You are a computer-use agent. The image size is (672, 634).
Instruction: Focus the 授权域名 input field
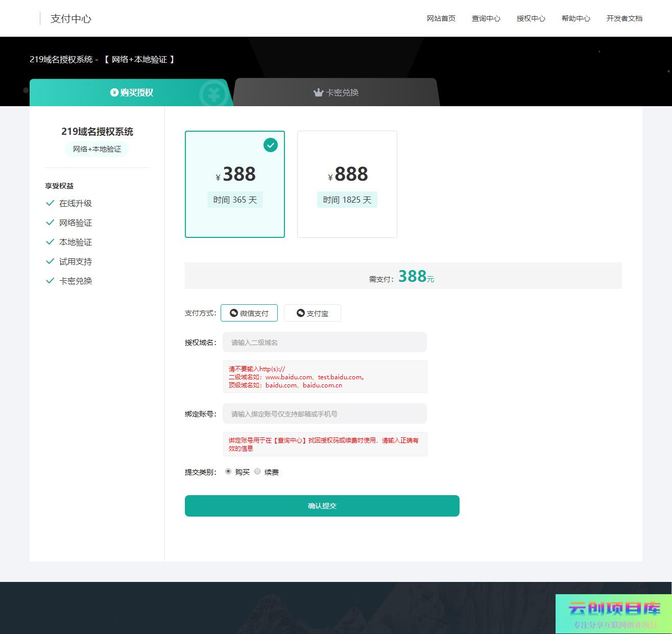(x=325, y=343)
